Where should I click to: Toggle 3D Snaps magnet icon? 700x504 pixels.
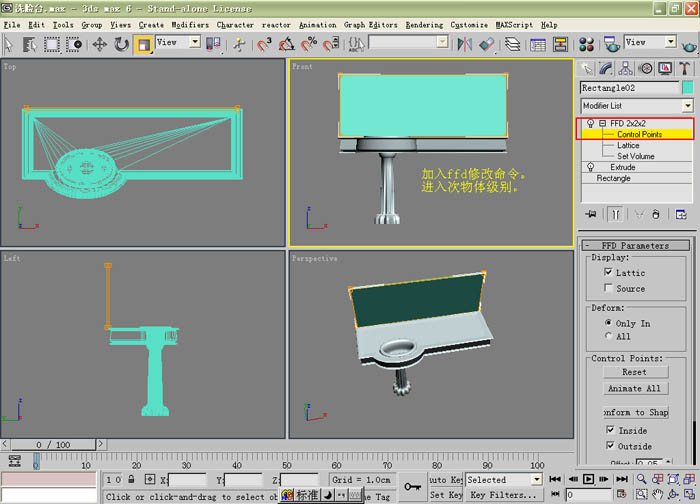[x=264, y=44]
